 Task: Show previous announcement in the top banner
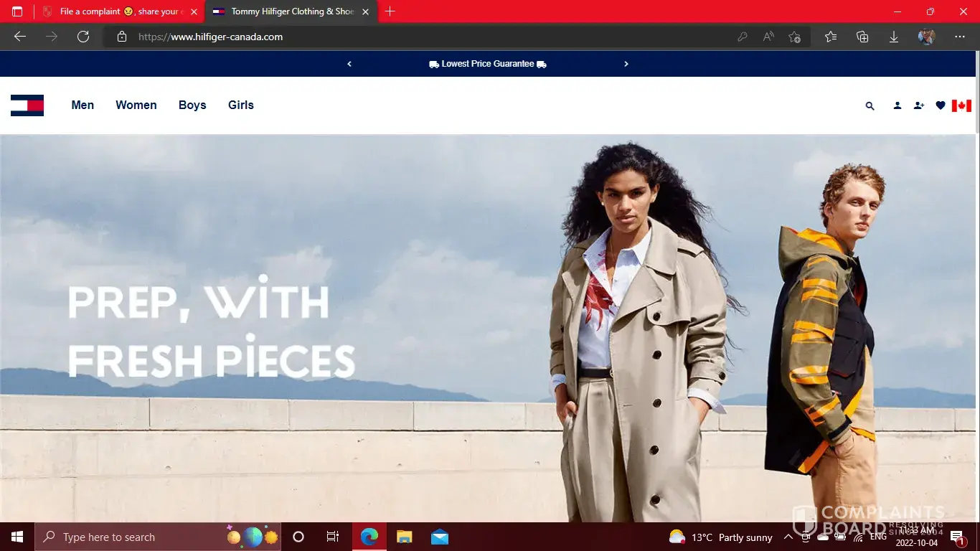click(349, 64)
